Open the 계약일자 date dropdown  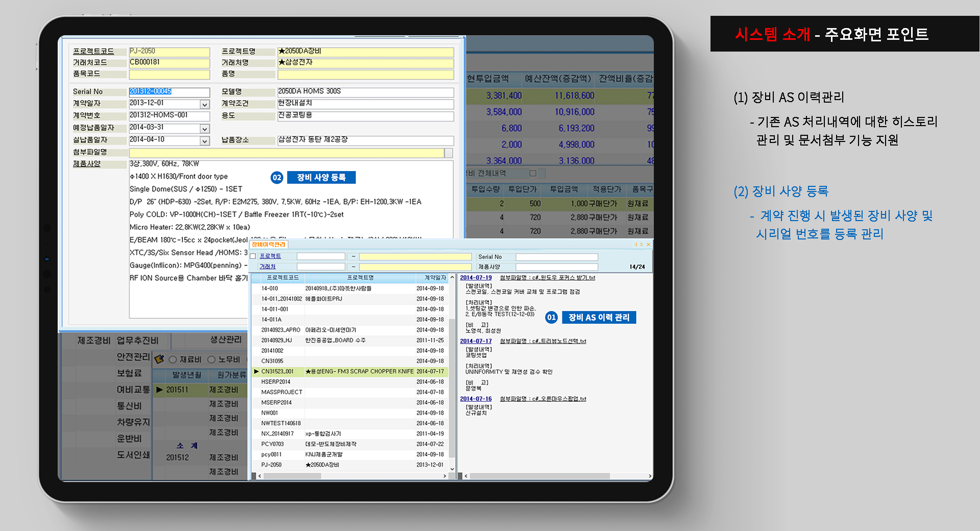[205, 104]
